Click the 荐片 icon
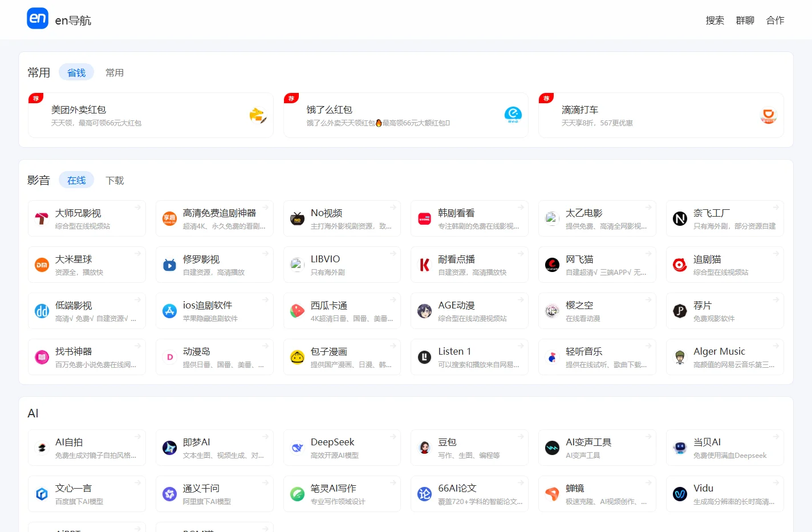Viewport: 812px width, 532px height. [x=680, y=311]
